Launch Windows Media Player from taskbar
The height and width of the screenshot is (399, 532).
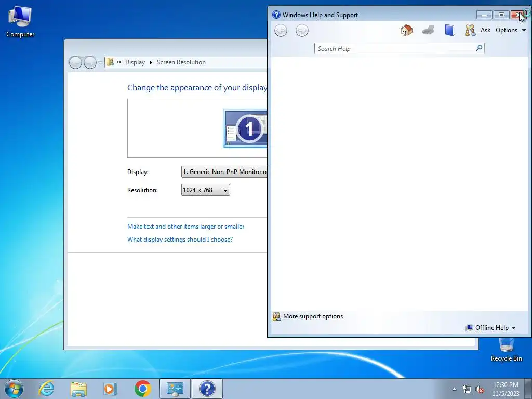point(110,389)
